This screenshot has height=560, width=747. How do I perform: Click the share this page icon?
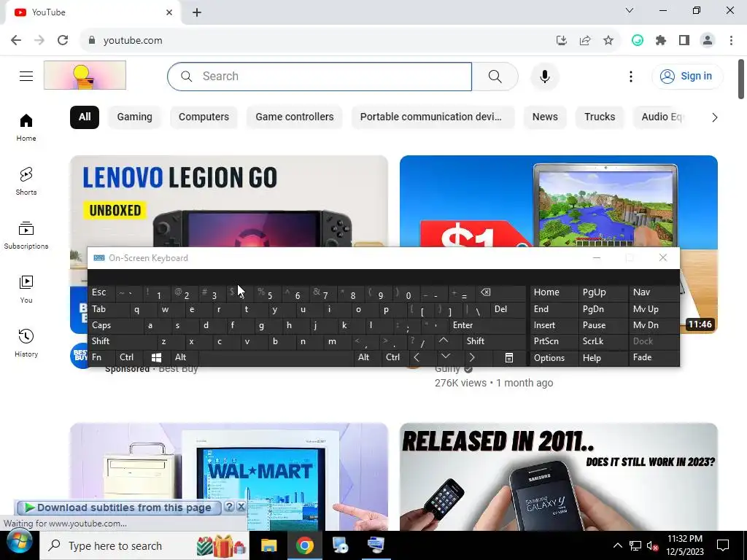[585, 41]
